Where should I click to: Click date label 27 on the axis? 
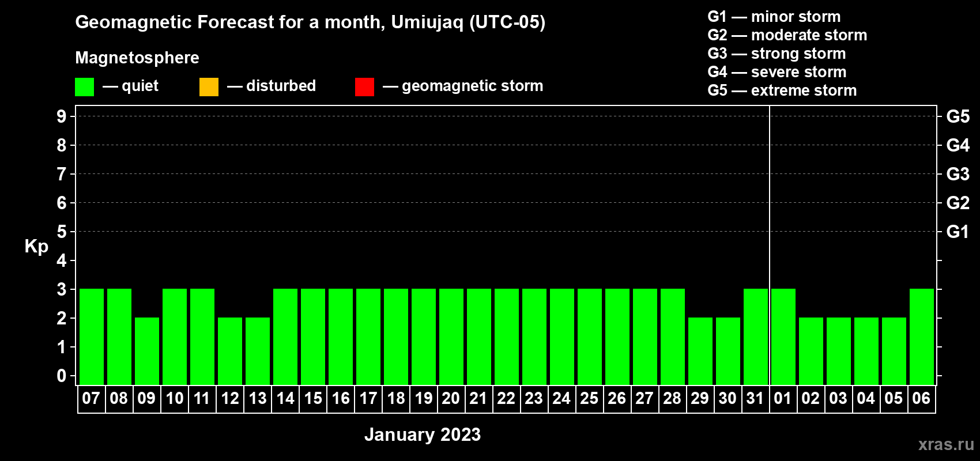[x=644, y=399]
